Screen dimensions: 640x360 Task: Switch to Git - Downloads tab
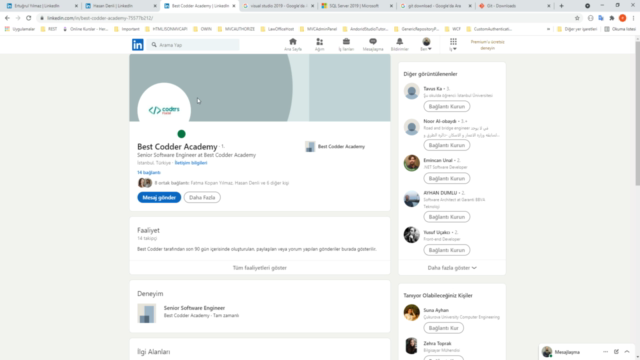514,6
